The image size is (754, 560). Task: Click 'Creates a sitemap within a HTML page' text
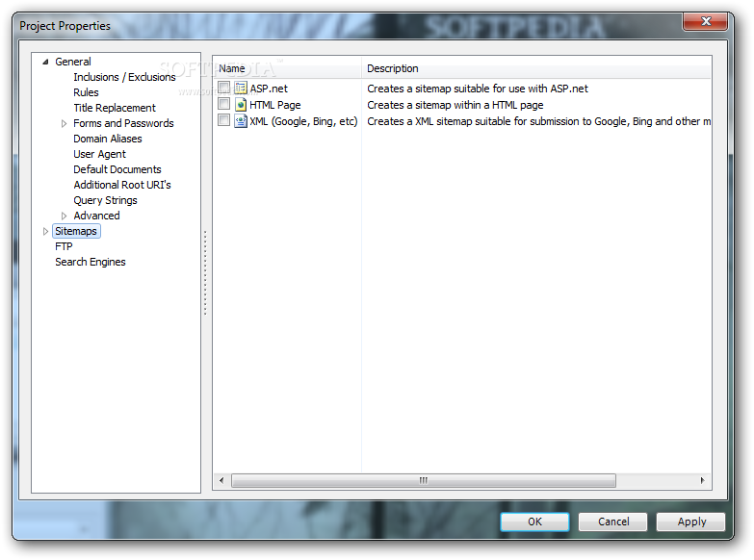click(455, 105)
